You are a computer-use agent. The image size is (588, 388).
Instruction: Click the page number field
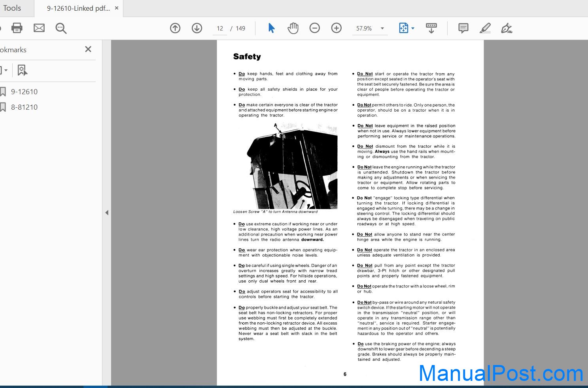220,29
